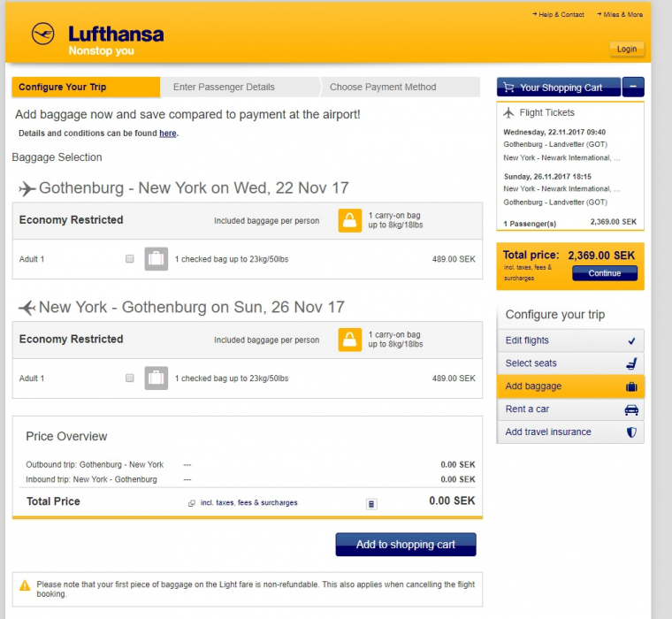Click the Rent a car icon

click(x=631, y=409)
